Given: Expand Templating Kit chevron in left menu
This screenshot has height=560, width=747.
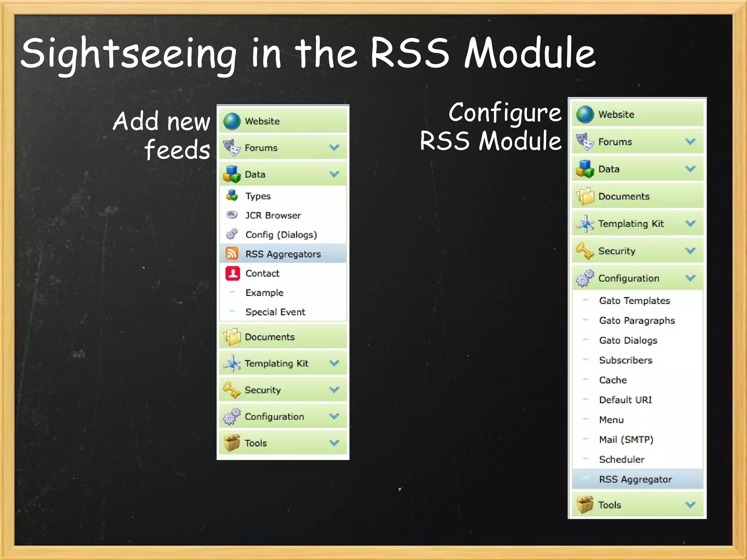Looking at the screenshot, I should 334,363.
